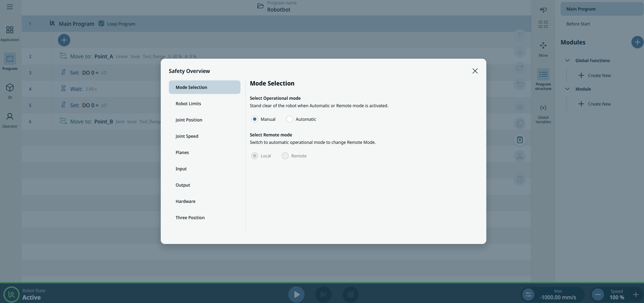Screen dimensions: 644x303
Task: Switch to the 3D view
Action: point(10,91)
